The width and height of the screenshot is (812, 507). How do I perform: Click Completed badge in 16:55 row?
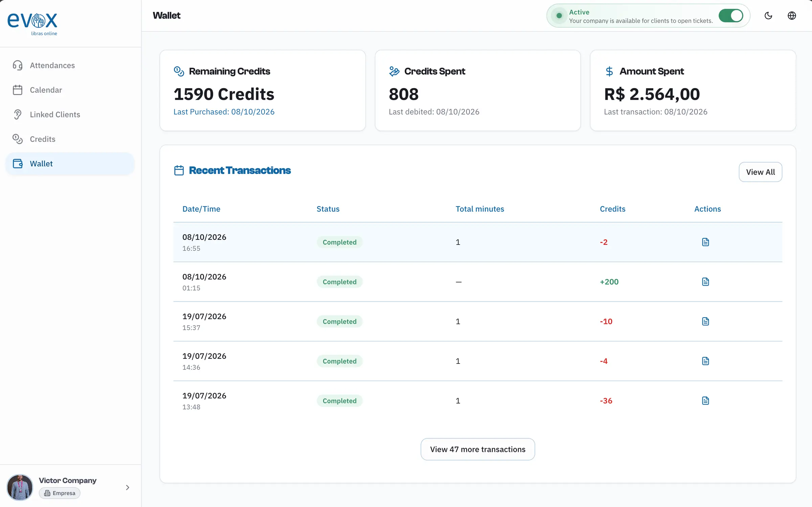339,242
